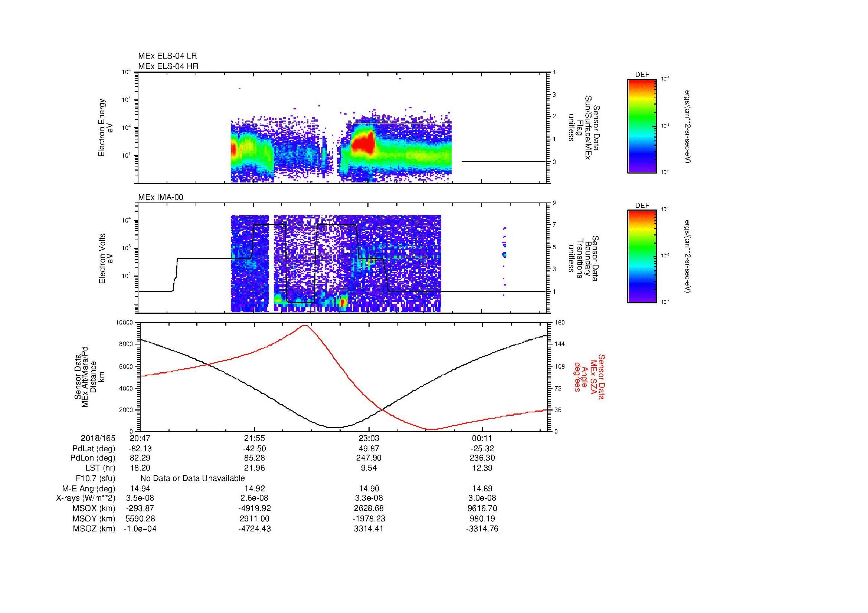The width and height of the screenshot is (868, 613).
Task: Click the 'MEx Alt/Mars/Pd Distance km' axis label
Action: 89,377
